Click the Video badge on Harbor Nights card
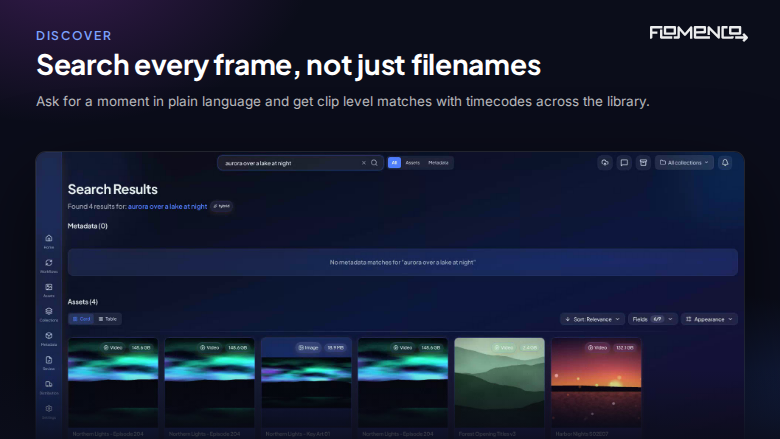This screenshot has height=439, width=780. coord(597,348)
